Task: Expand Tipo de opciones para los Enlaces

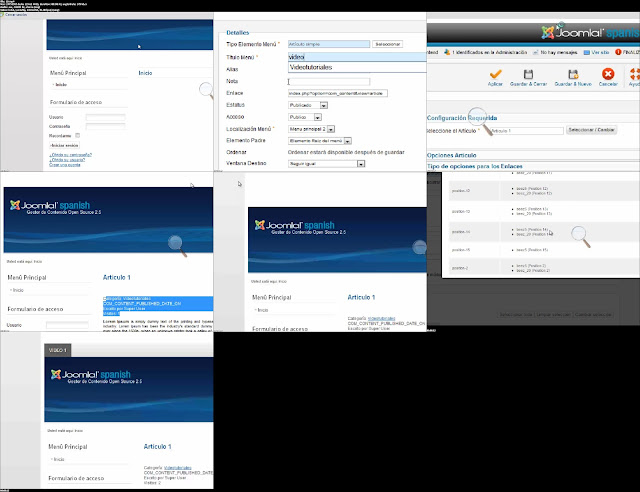Action: (475, 166)
